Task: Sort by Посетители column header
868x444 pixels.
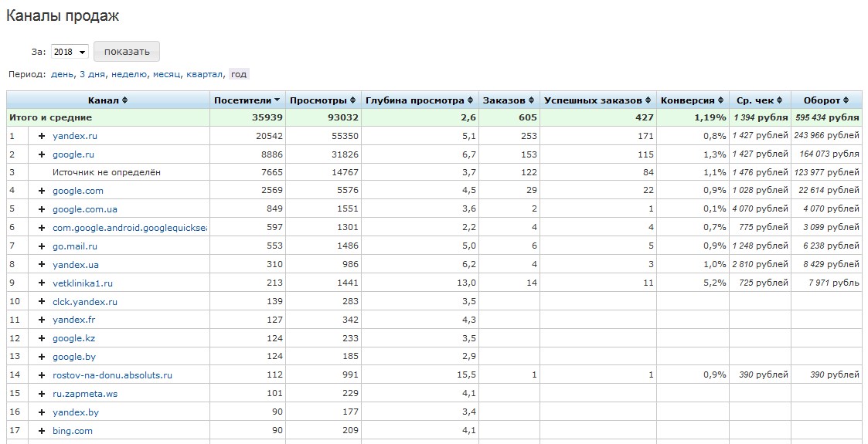Action: (x=247, y=100)
